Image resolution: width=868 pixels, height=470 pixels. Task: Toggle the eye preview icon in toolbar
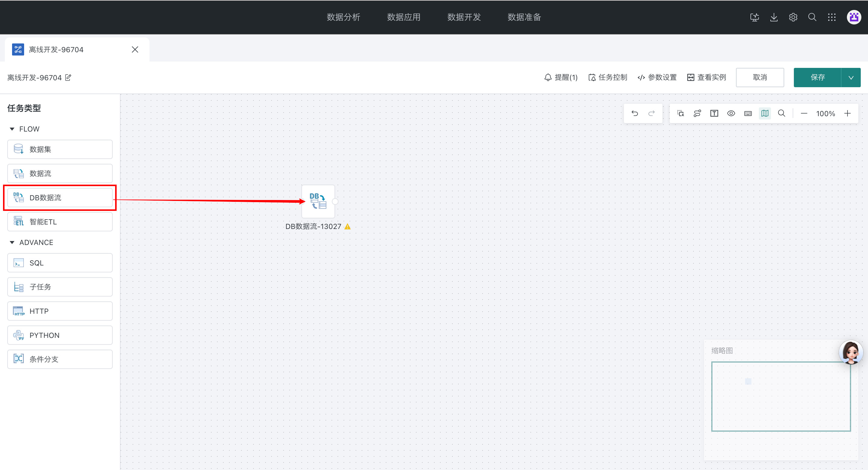pos(731,113)
